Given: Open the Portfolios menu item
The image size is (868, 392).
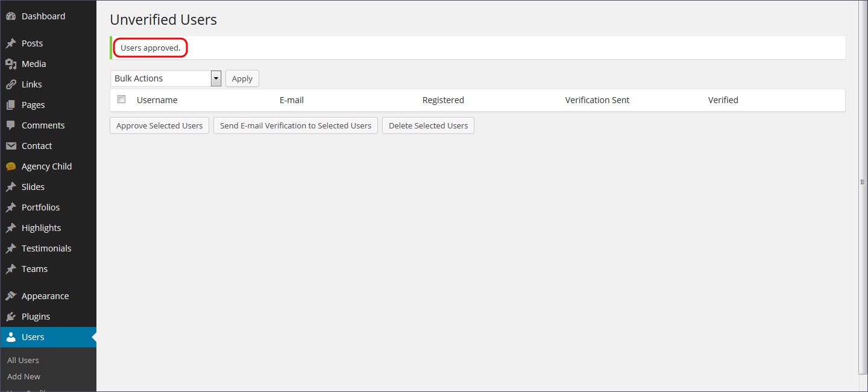Looking at the screenshot, I should tap(40, 207).
